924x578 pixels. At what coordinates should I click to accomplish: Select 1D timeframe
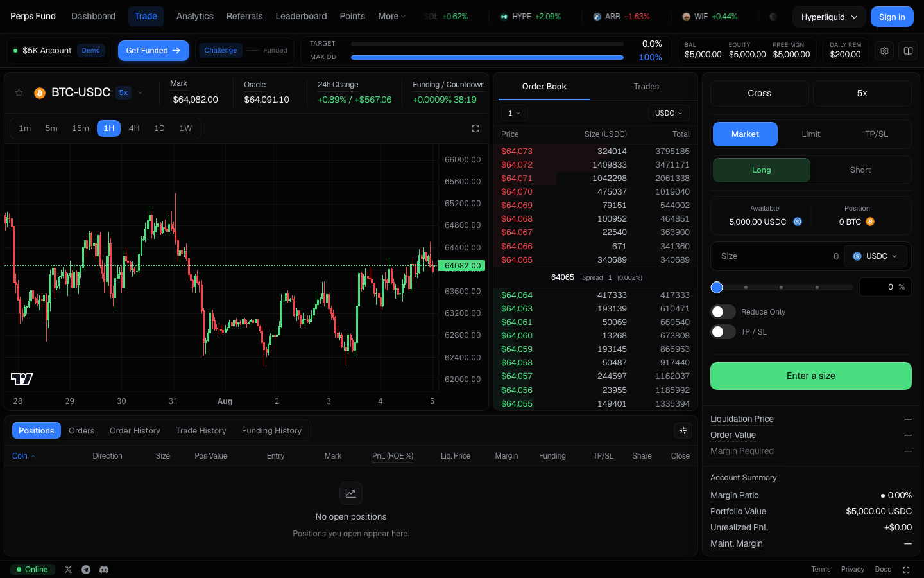pyautogui.click(x=159, y=128)
